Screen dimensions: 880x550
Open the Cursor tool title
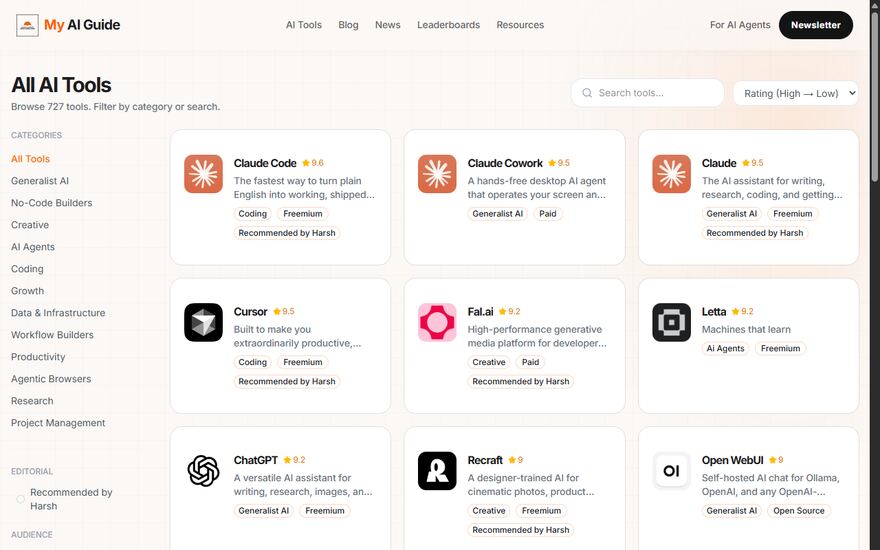pos(250,311)
